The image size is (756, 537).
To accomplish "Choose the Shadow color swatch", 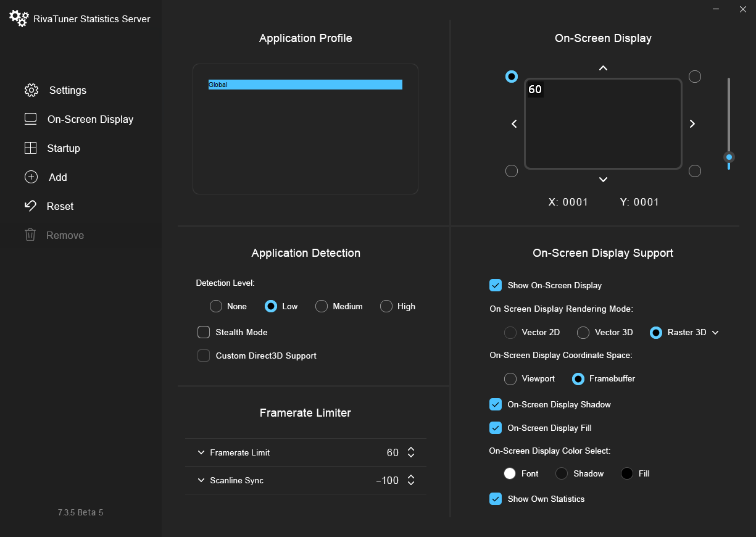I will (x=561, y=473).
